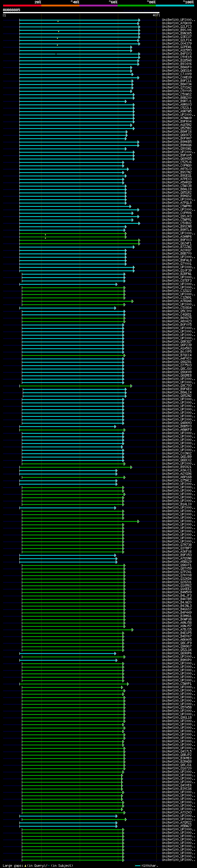Click hit label UniRef100_B4FGY3
This screenshot has height=868, width=197.
(177, 54)
